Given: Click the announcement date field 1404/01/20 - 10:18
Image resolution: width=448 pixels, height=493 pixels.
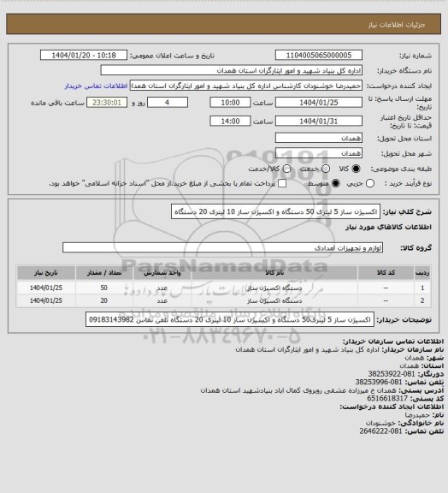Looking at the screenshot, I should (x=84, y=55).
